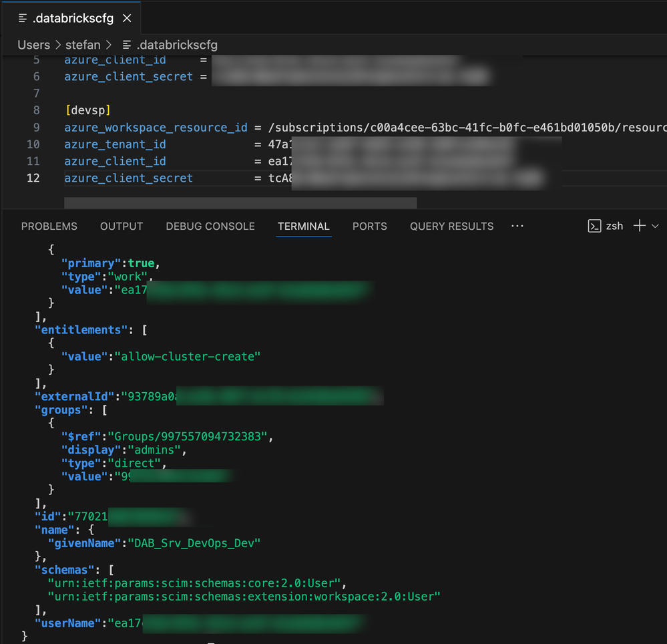The width and height of the screenshot is (667, 644).
Task: Close the .databrickscfg editor tab
Action: pos(127,18)
